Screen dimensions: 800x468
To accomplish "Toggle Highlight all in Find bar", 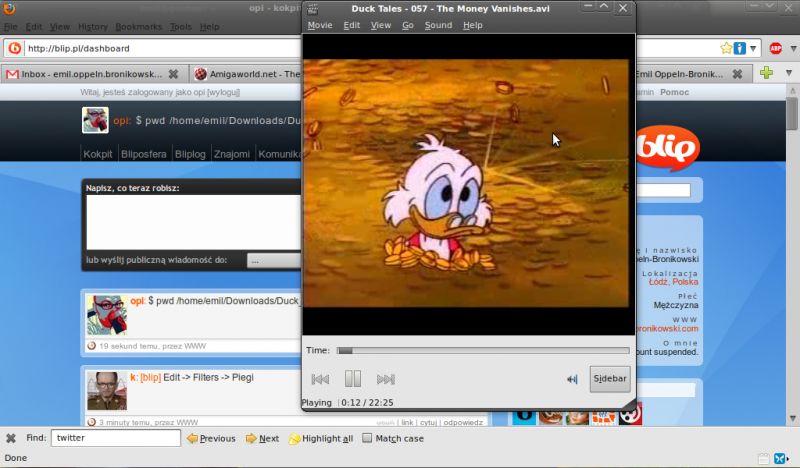I will (321, 438).
